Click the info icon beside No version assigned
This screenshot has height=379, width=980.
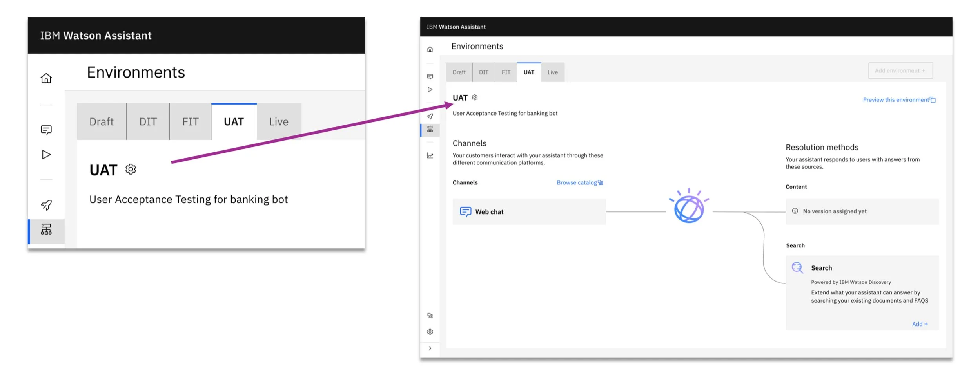point(795,211)
